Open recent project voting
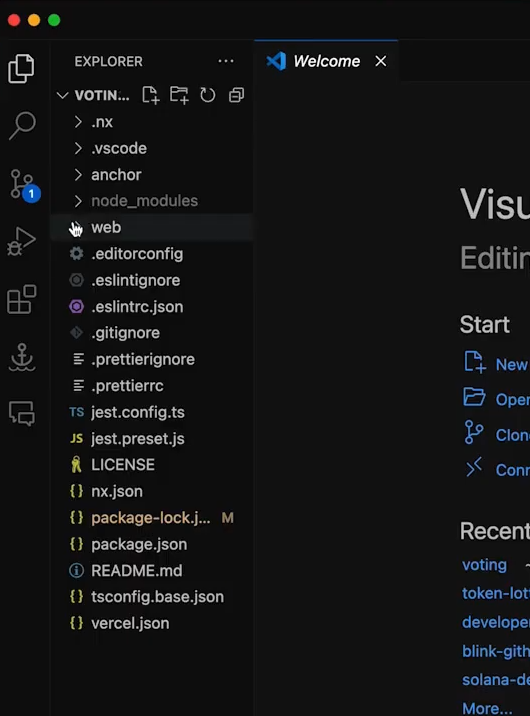530x716 pixels. click(484, 565)
